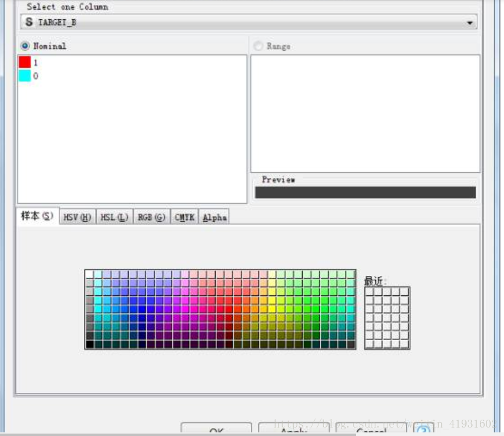Image resolution: width=504 pixels, height=436 pixels.
Task: Pick the white swatch in palette corner
Action: [89, 274]
